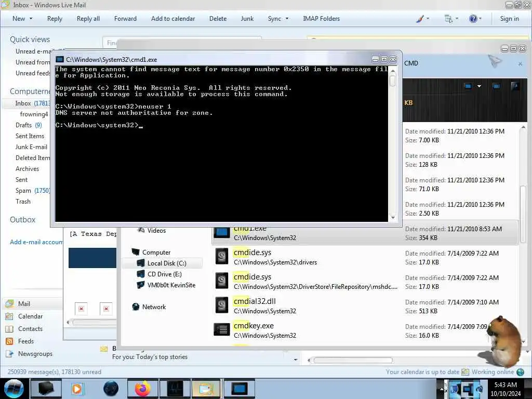
Task: Switch to Windows Live Mail taskbar button
Action: click(206, 389)
